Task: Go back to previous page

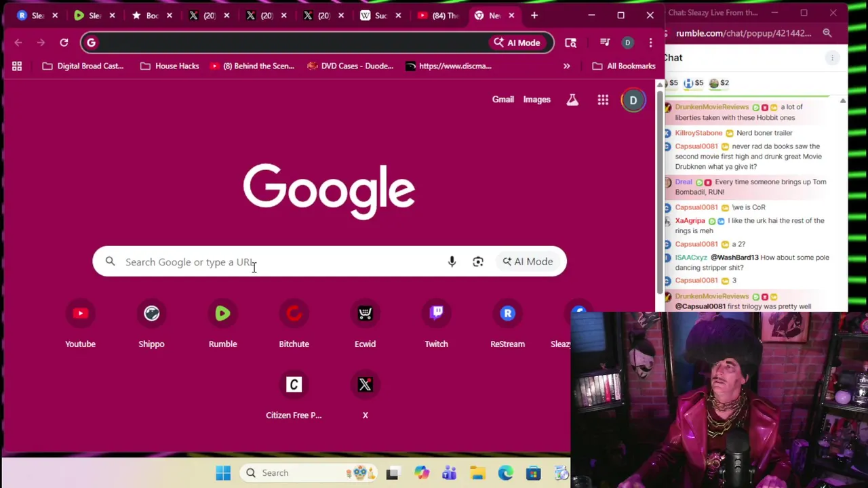Action: click(18, 43)
